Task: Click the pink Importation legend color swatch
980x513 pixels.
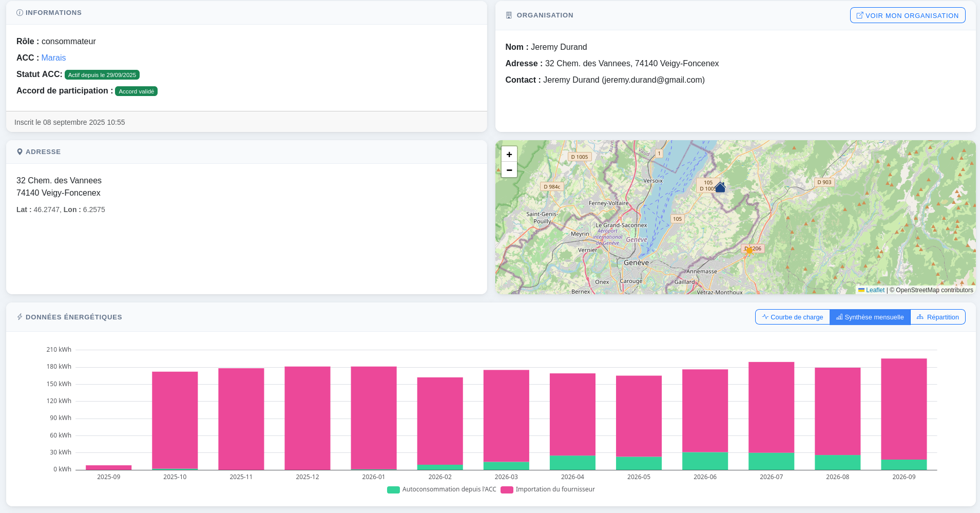Action: click(x=507, y=490)
